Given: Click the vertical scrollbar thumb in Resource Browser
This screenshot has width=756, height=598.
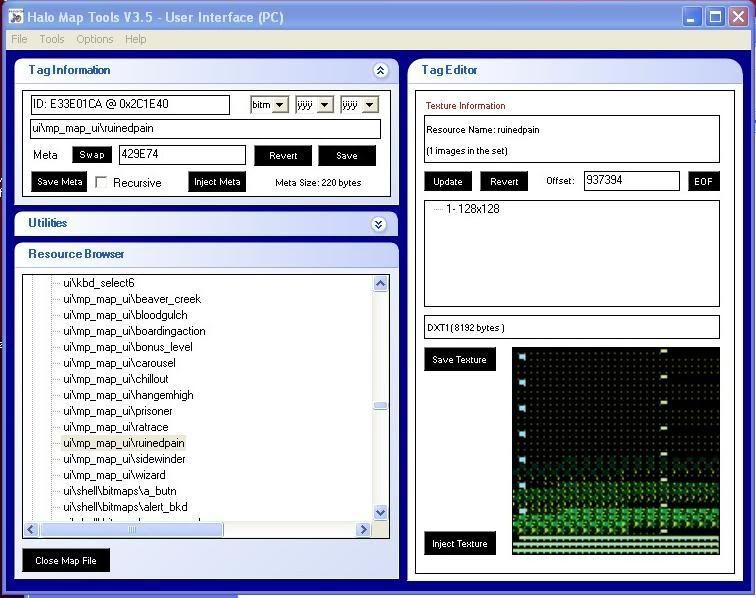Looking at the screenshot, I should tap(380, 406).
